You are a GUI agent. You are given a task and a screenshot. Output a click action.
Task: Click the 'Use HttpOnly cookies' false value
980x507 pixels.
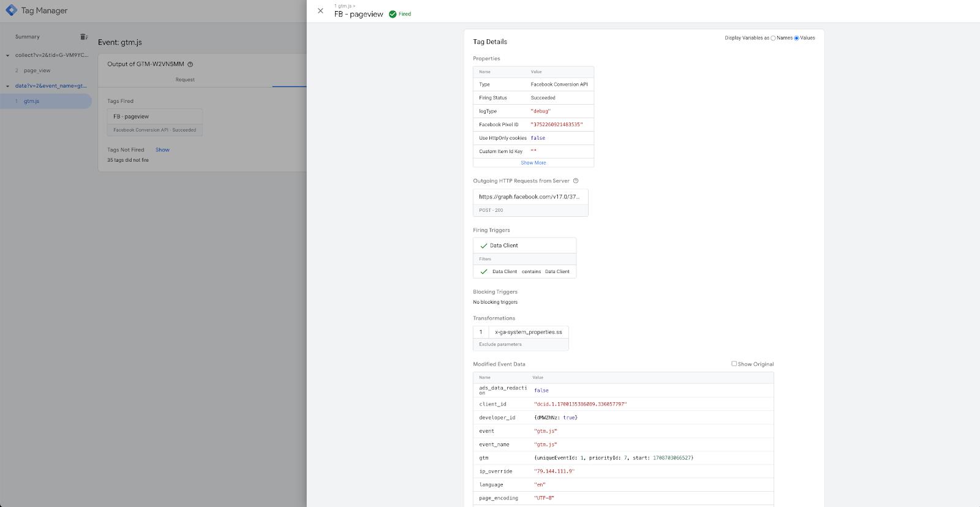(x=538, y=138)
